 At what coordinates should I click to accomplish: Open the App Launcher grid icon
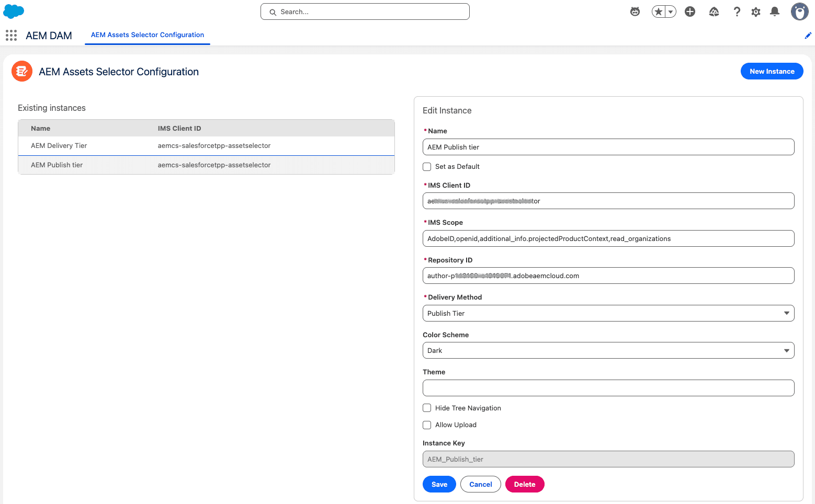click(x=11, y=35)
